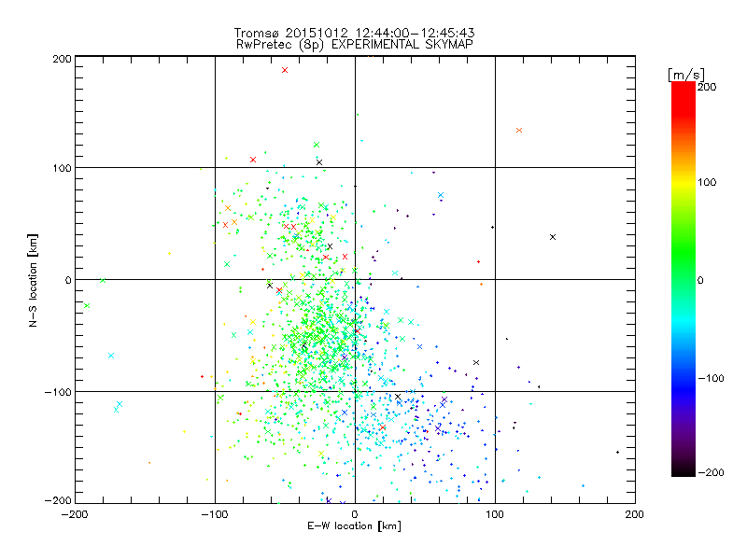Click the red point just left of the 100 km line

(478, 261)
